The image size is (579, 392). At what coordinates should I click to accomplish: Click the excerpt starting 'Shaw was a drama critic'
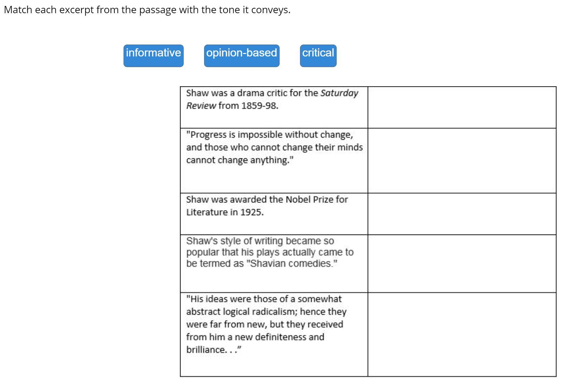pos(271,99)
